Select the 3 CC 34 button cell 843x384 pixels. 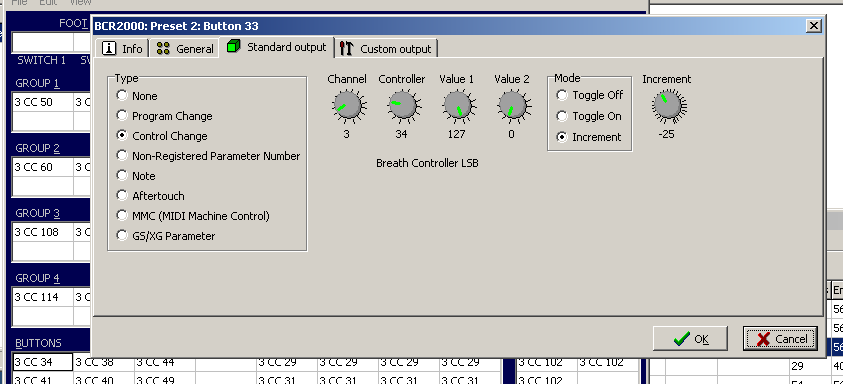(x=42, y=362)
